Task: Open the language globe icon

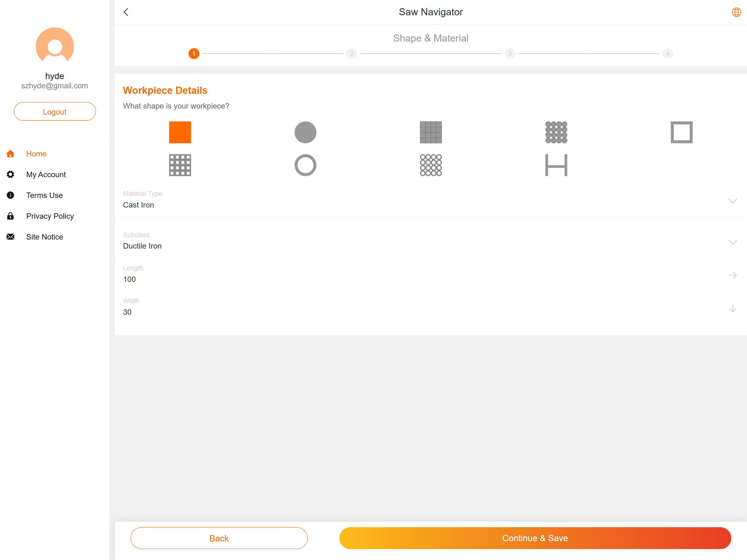Action: (736, 12)
